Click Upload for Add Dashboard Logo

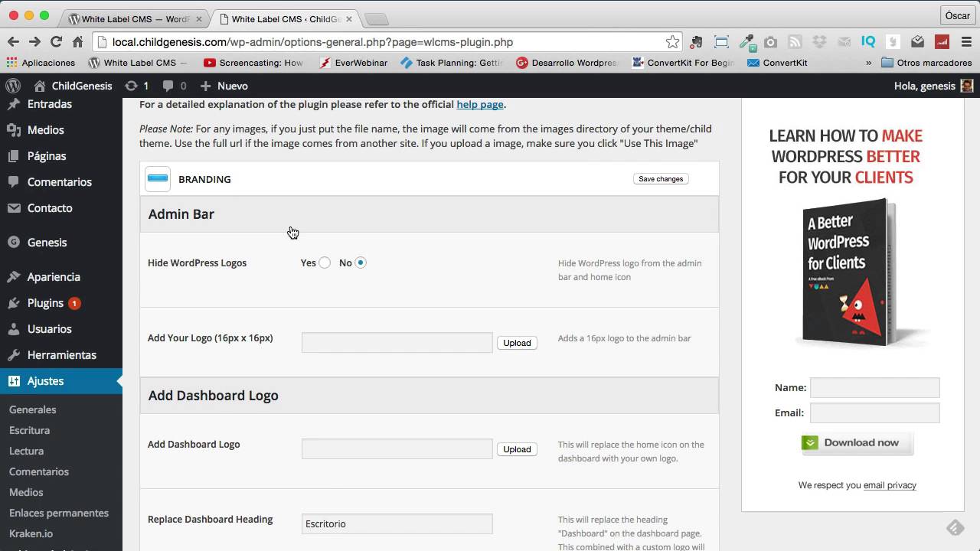point(517,449)
